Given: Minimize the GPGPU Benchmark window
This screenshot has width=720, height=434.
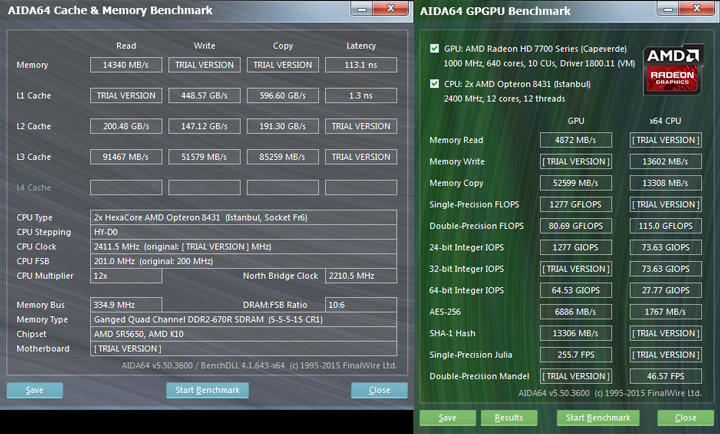Looking at the screenshot, I should click(668, 8).
